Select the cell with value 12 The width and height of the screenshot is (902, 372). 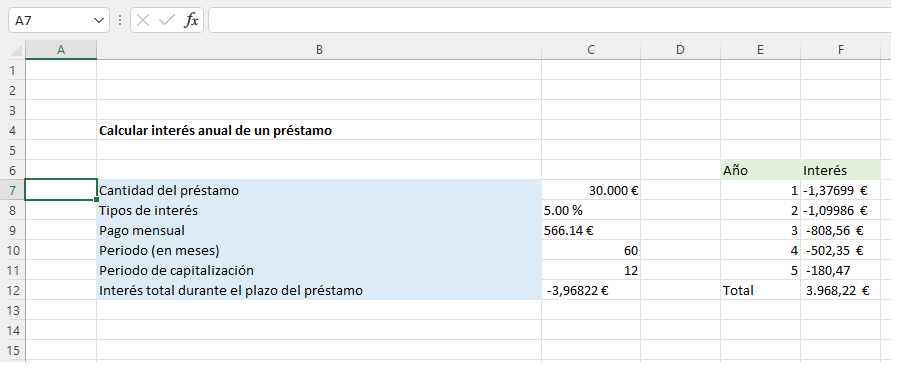point(591,270)
